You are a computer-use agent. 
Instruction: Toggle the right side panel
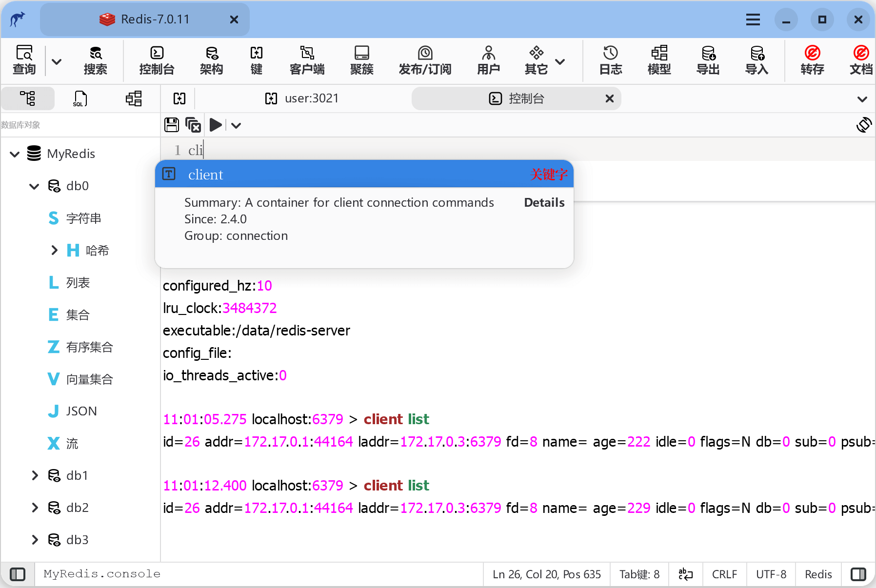point(858,574)
